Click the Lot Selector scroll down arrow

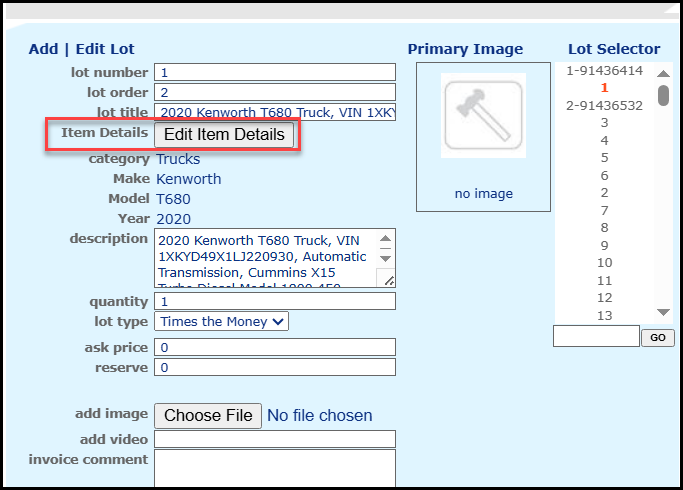point(663,312)
